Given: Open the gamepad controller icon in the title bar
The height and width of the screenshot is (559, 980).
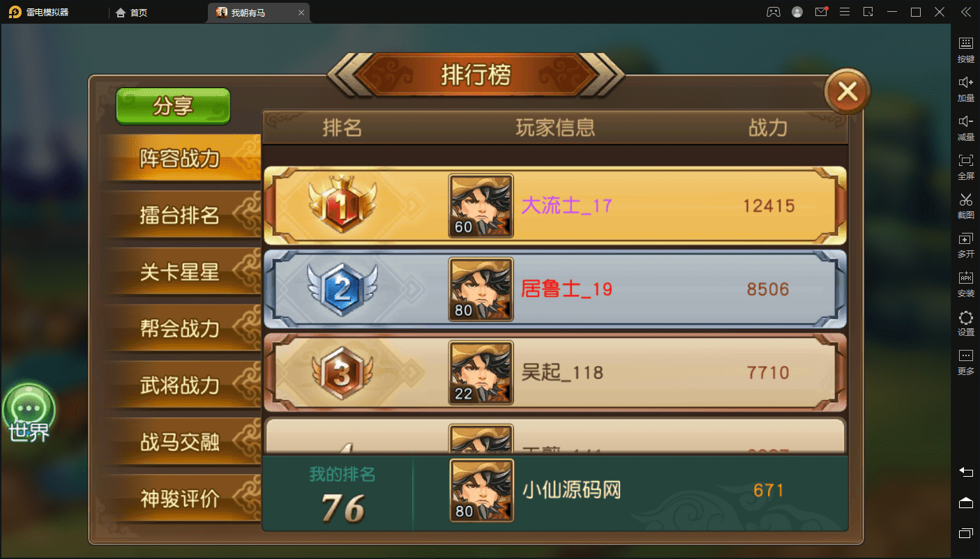Looking at the screenshot, I should click(774, 12).
